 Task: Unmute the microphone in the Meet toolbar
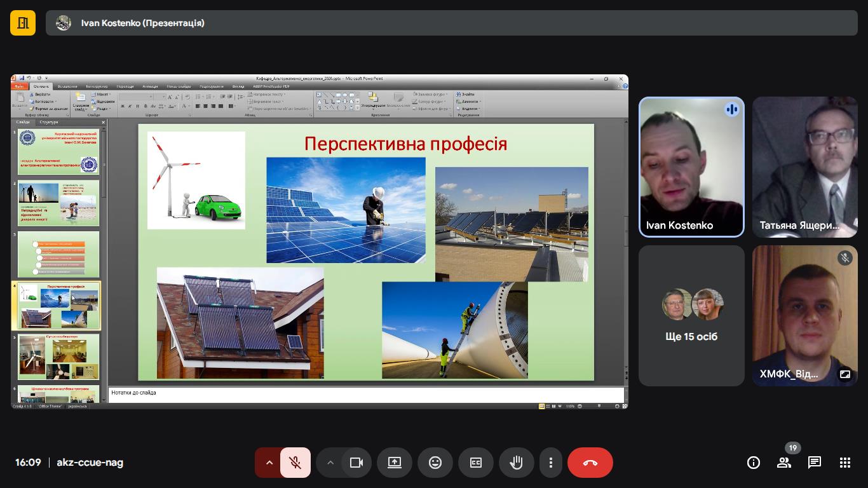pyautogui.click(x=295, y=463)
